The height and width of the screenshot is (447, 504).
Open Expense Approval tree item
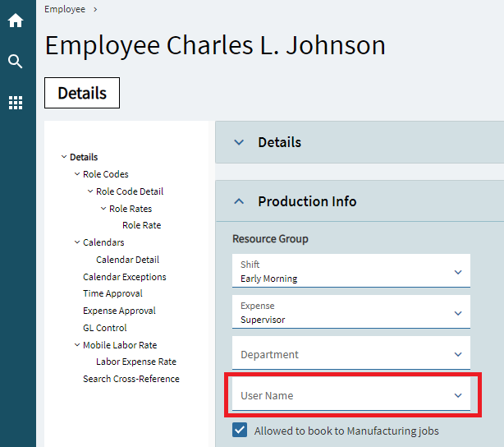coord(119,311)
